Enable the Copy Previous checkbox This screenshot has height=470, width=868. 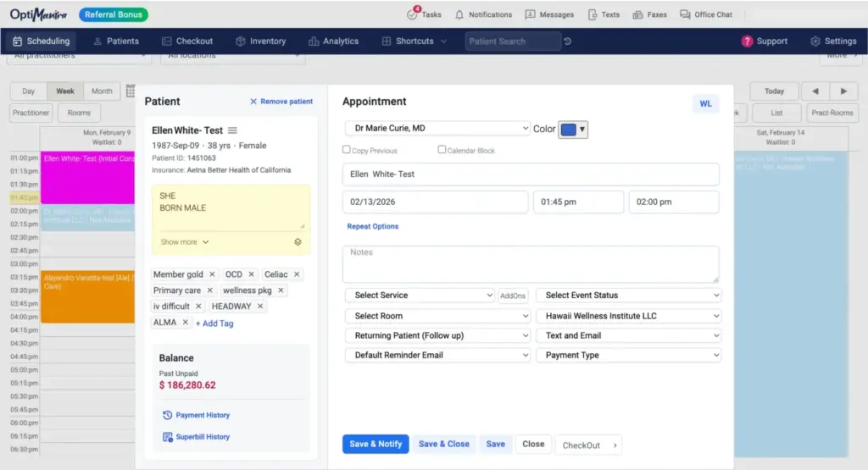pyautogui.click(x=347, y=149)
